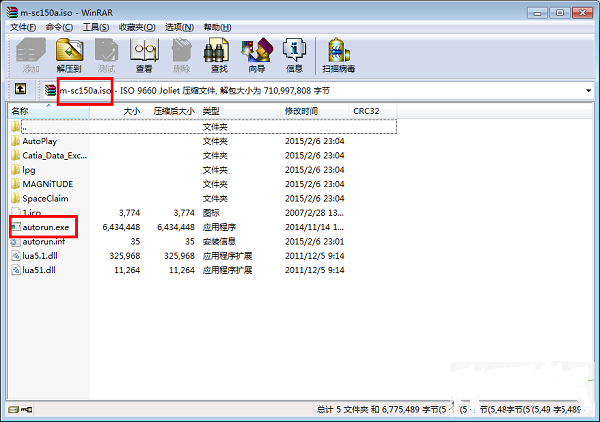Click the lpg folder icon
600x422 pixels.
[15, 169]
